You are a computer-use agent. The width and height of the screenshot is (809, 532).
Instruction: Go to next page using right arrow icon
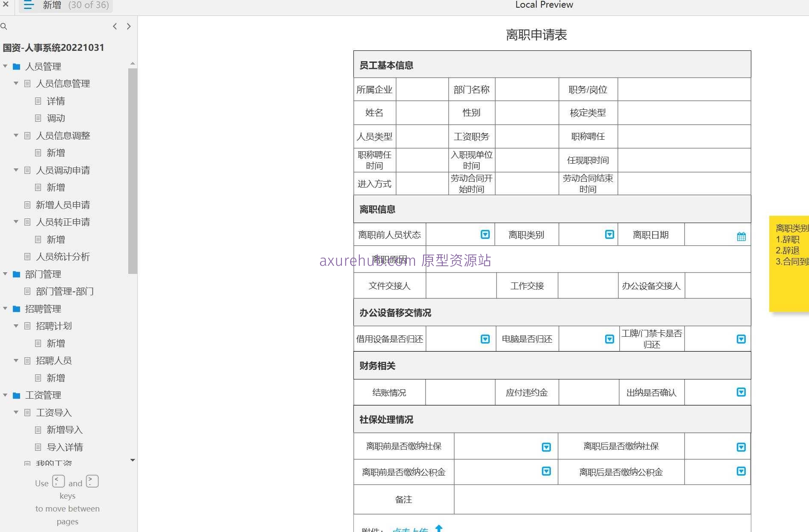click(129, 26)
